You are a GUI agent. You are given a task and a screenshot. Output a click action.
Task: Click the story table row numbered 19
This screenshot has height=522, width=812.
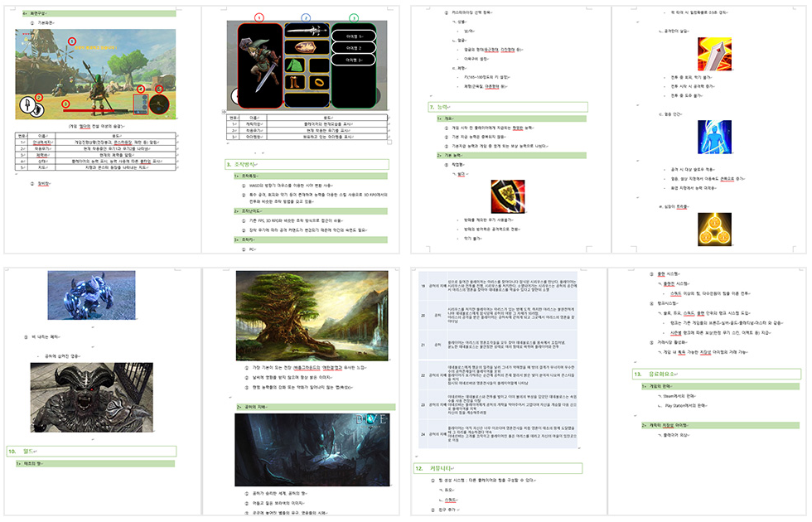498,285
